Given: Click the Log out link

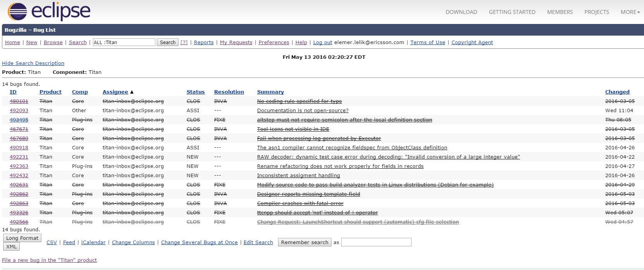Looking at the screenshot, I should tap(323, 43).
